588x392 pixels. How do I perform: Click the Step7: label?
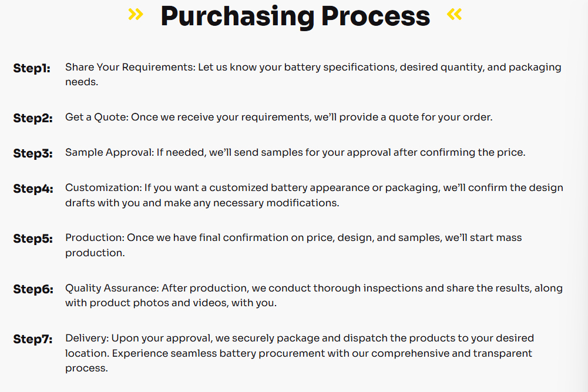tap(33, 339)
